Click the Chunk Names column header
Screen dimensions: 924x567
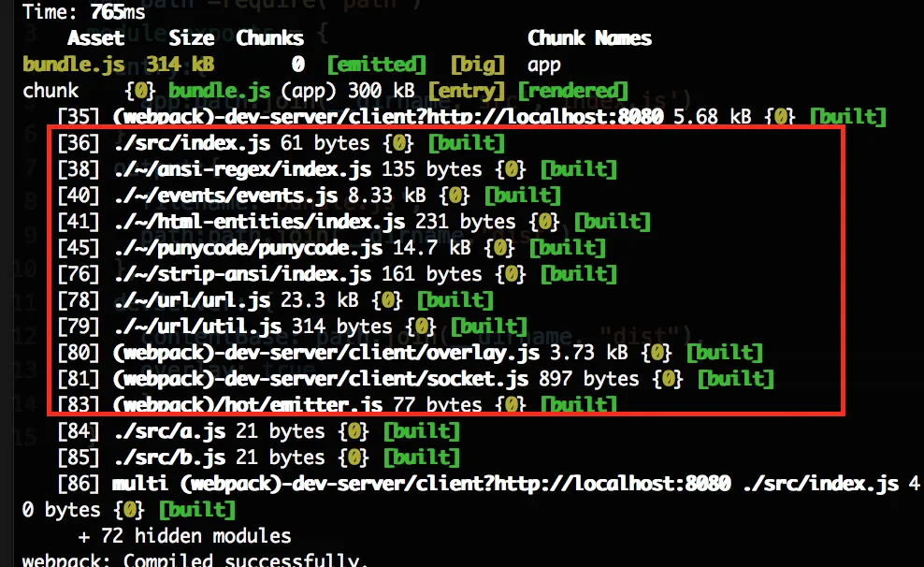point(589,38)
